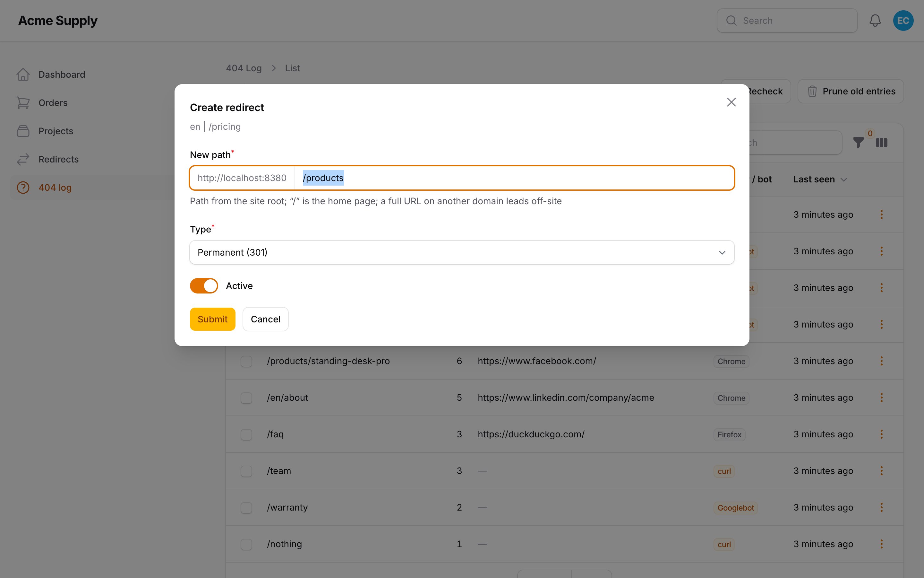Click the Googlebot badge in /warranty row

735,508
